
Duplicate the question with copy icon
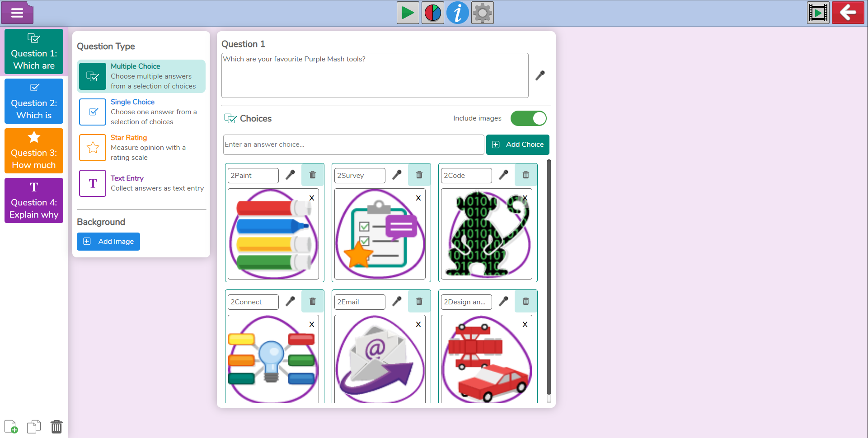pyautogui.click(x=34, y=426)
